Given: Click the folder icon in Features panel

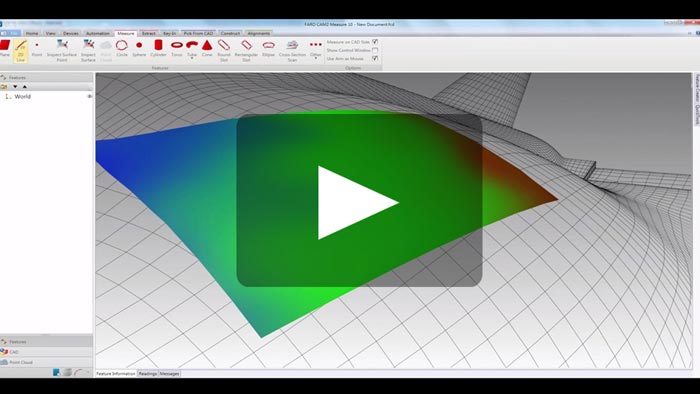Looking at the screenshot, I should pos(4,87).
